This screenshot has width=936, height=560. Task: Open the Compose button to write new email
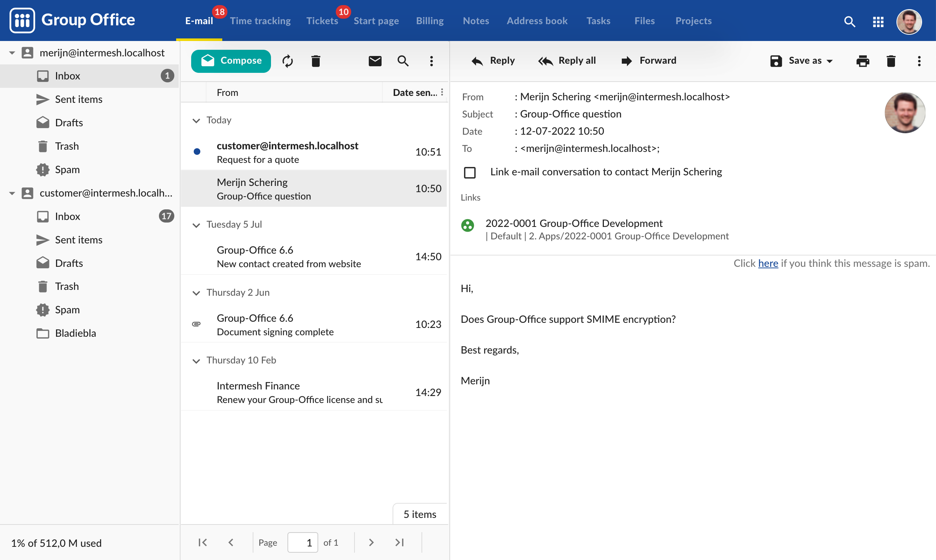click(230, 60)
